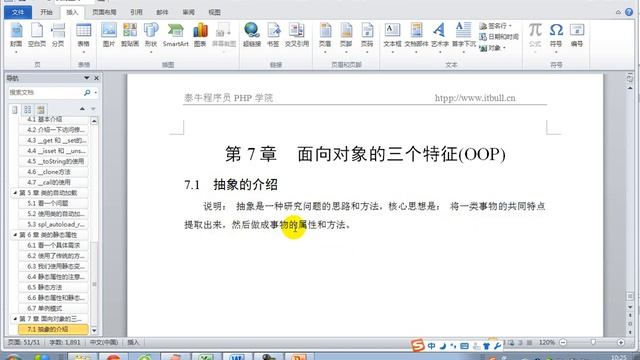The image size is (640, 360).
Task: Click the zoom slider handle
Action: (x=593, y=342)
